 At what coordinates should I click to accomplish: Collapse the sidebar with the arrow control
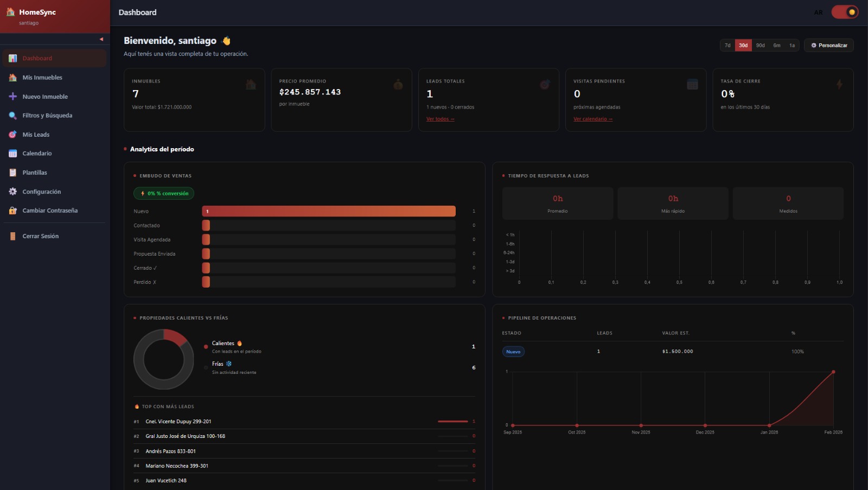pyautogui.click(x=101, y=39)
